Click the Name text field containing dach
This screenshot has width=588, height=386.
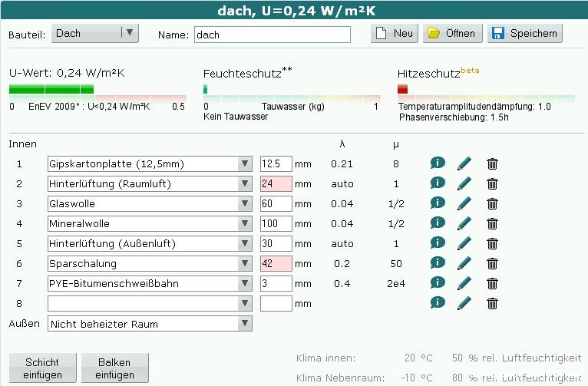pos(271,35)
